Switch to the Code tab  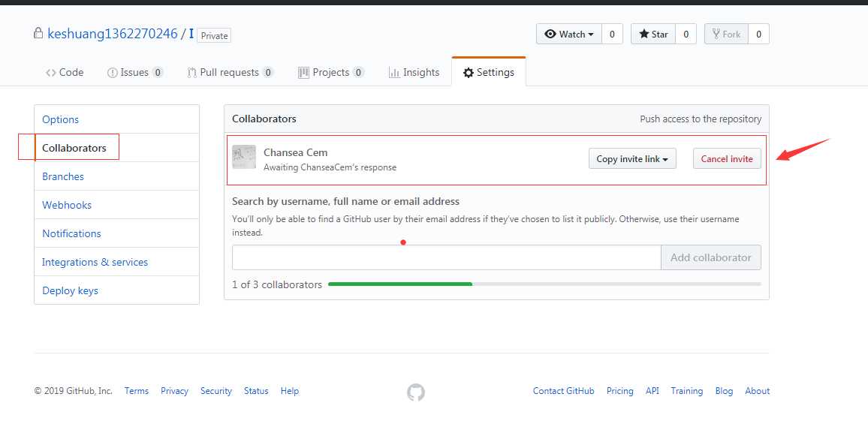(x=65, y=73)
